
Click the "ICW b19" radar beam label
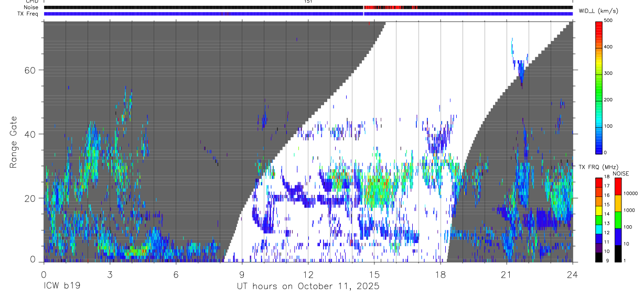click(x=62, y=287)
